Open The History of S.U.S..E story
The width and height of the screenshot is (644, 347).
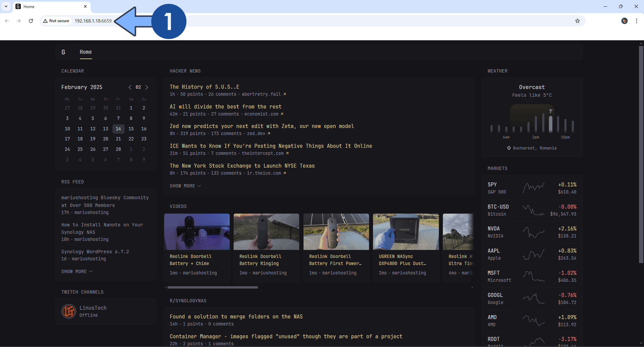204,87
